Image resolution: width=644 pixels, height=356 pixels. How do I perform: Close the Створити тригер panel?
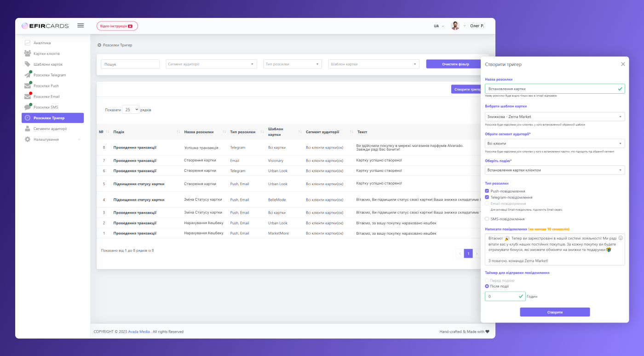point(623,64)
